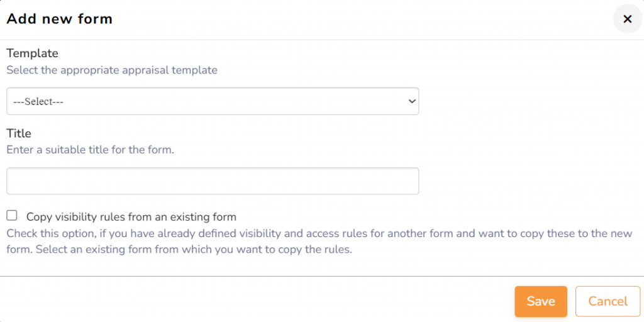Click the Template field label
Image resolution: width=644 pixels, height=322 pixels.
[x=32, y=53]
